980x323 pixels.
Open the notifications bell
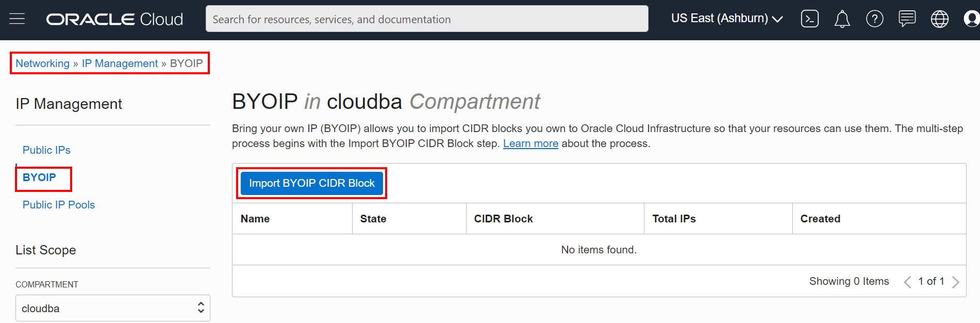[842, 19]
